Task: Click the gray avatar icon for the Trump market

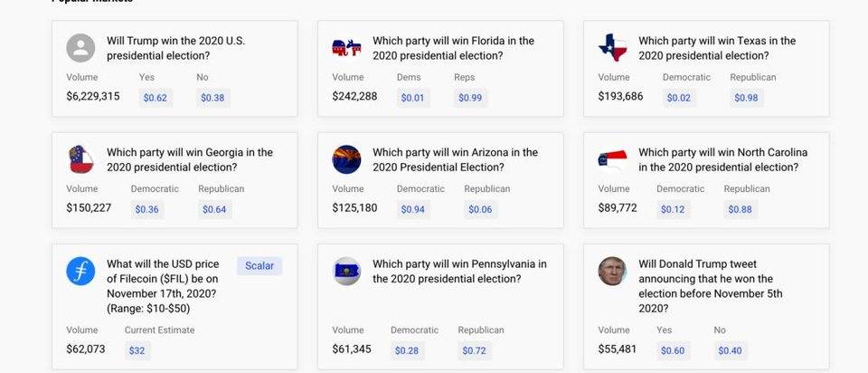Action: (80, 48)
